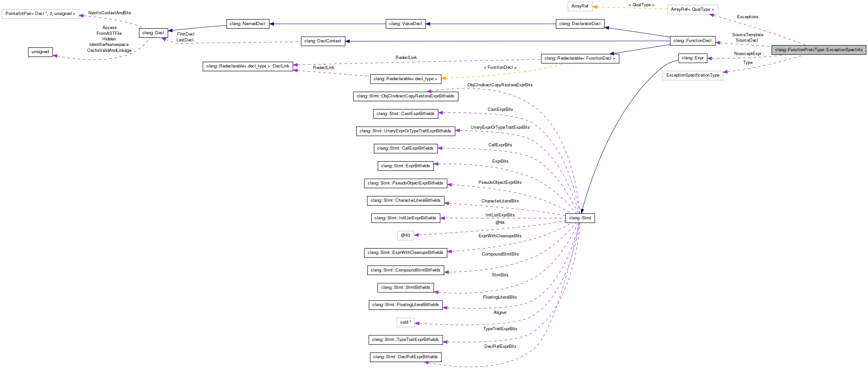Select the ArrayRef< QualType > node
Screen dimensions: 868x369
[692, 9]
